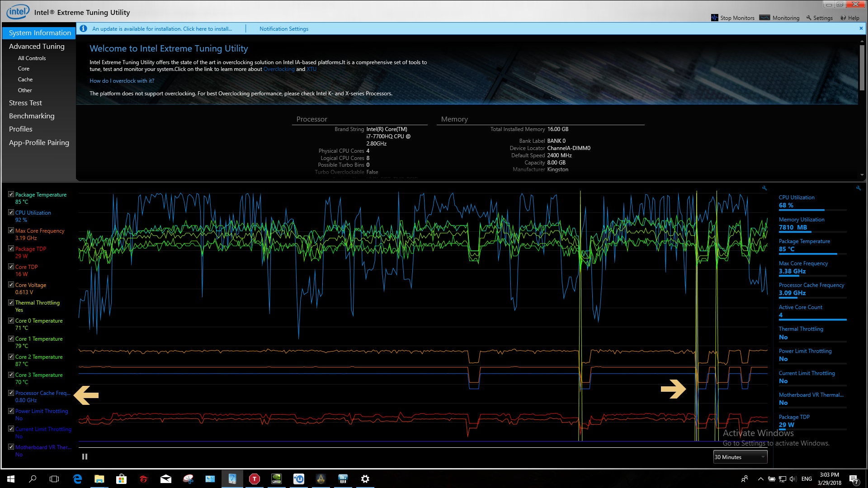Toggle Core 2 Temperature checkbox
This screenshot has height=488, width=868.
coord(11,357)
